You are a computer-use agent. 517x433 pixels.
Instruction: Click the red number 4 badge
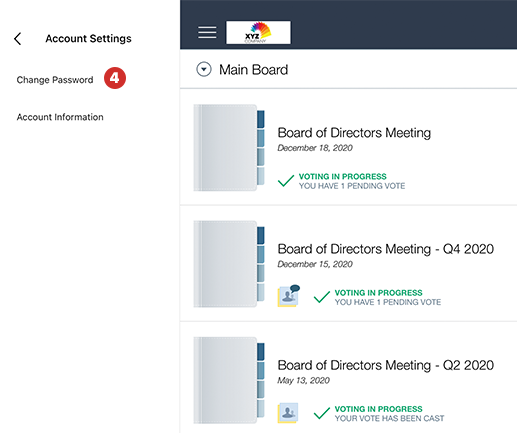tap(115, 78)
